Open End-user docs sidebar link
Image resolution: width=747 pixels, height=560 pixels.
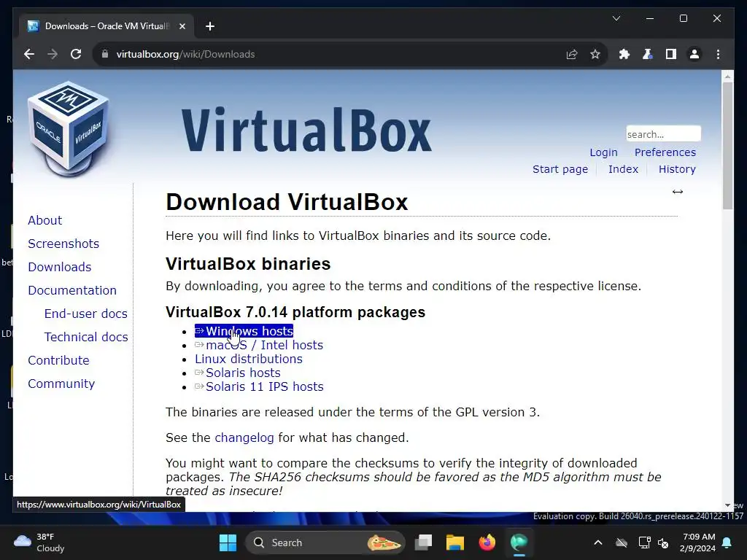pos(86,314)
